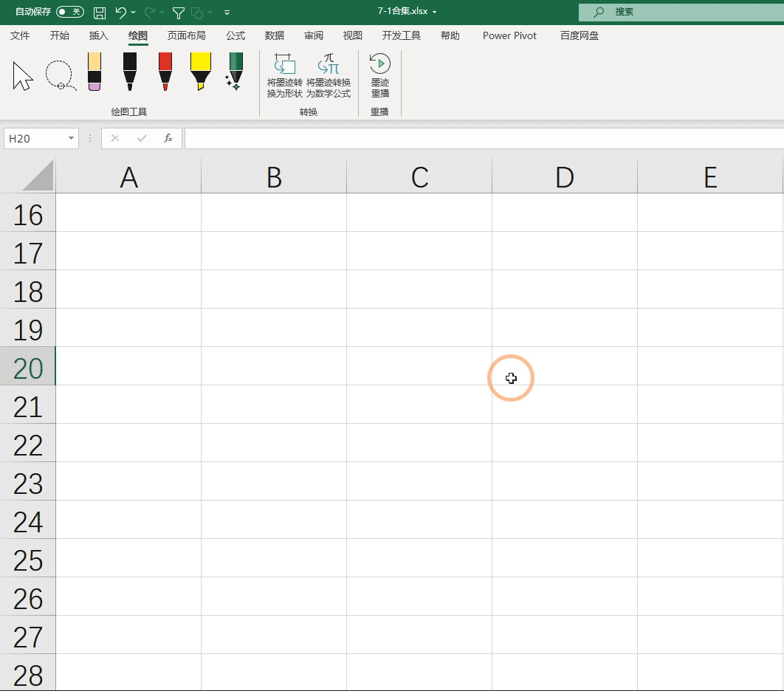Open the 文件 menu tab
Viewport: 784px width, 691px height.
(20, 35)
